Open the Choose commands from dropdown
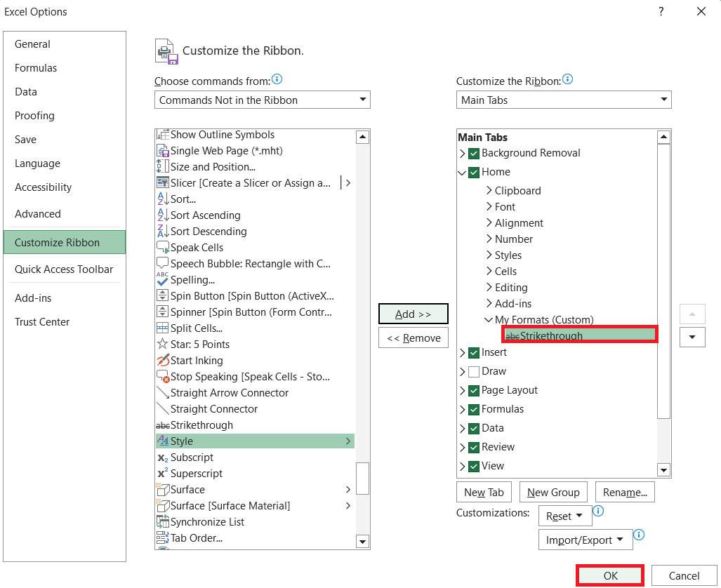Viewport: 721px width, 588px height. [262, 100]
